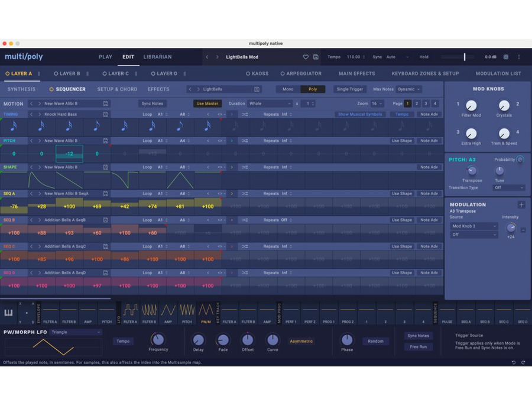Click the Random button in LFO panel

point(375,341)
